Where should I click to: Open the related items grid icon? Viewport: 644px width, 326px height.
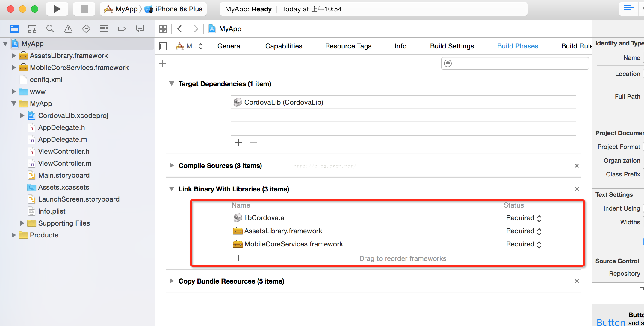pyautogui.click(x=163, y=29)
